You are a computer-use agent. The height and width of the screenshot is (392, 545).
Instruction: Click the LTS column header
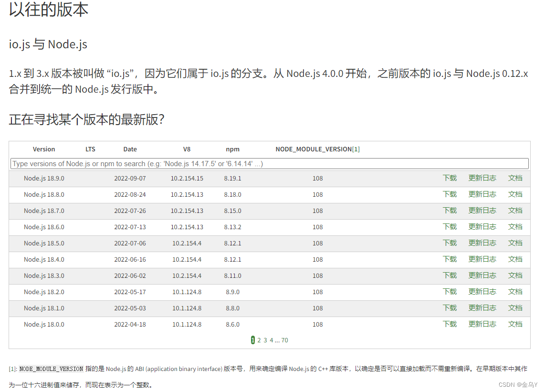[x=90, y=149]
